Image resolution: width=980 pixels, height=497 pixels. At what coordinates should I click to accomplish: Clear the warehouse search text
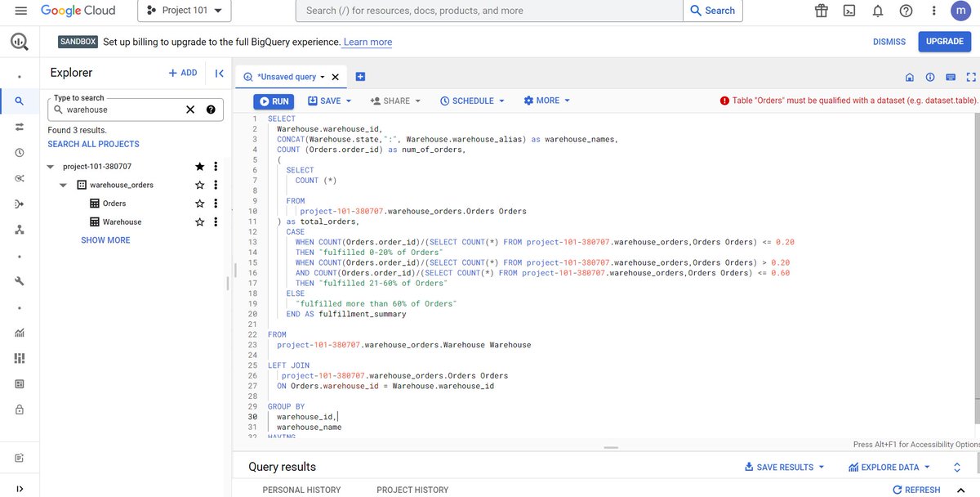pos(189,110)
